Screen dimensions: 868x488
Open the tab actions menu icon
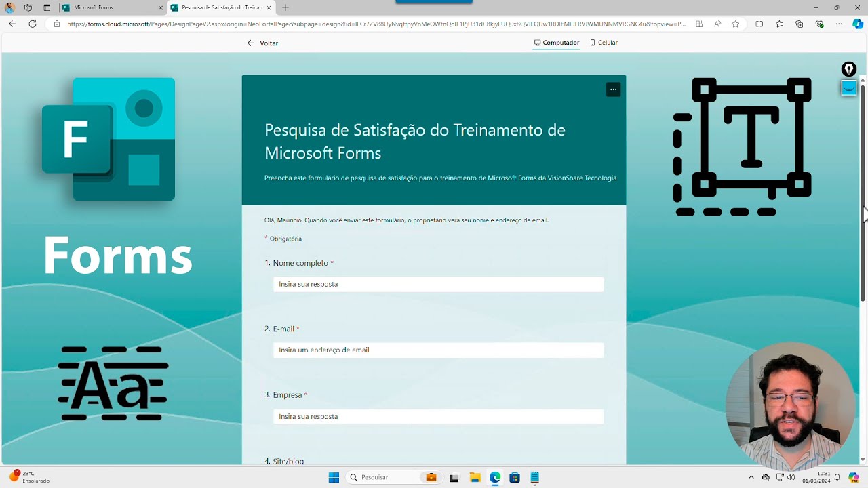pyautogui.click(x=47, y=7)
